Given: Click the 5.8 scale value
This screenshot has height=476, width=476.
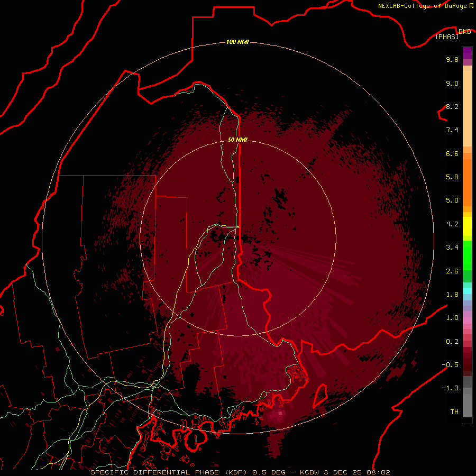Looking at the screenshot, I should pos(452,177).
